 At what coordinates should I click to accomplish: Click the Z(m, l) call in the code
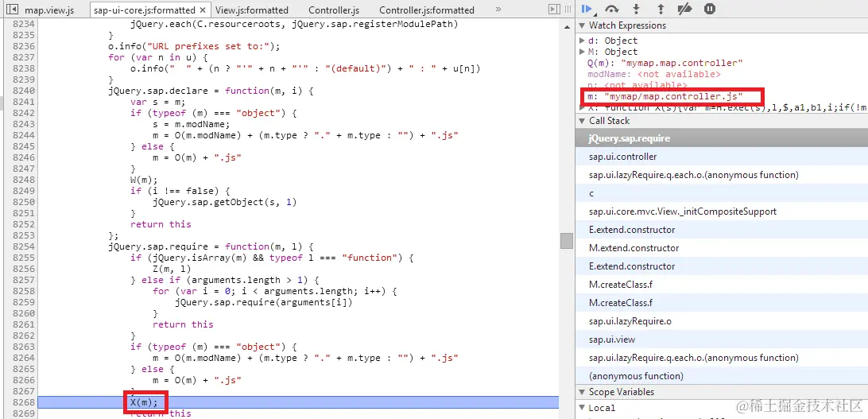172,269
